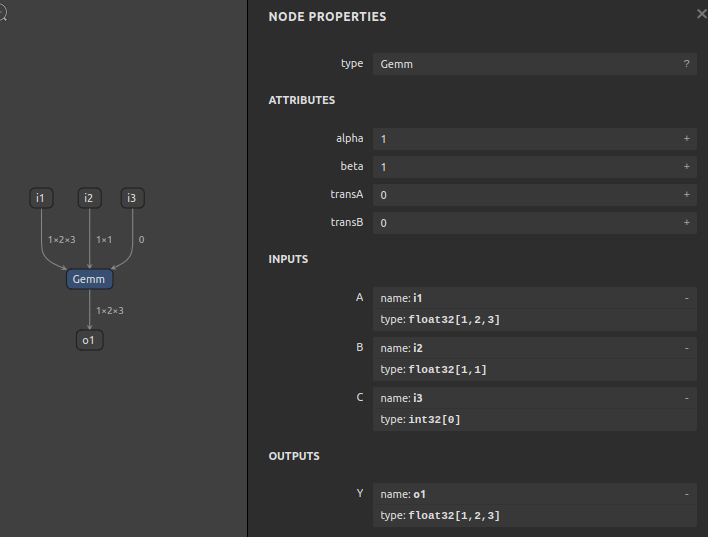Click the type field showing Gemm
This screenshot has width=708, height=537.
point(525,64)
